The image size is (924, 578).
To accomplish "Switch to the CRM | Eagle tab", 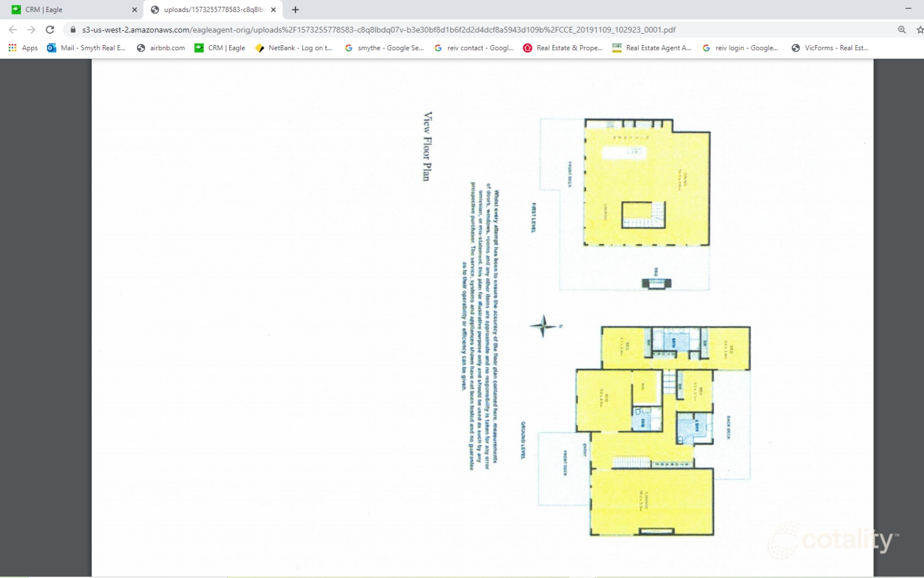I will 66,9.
